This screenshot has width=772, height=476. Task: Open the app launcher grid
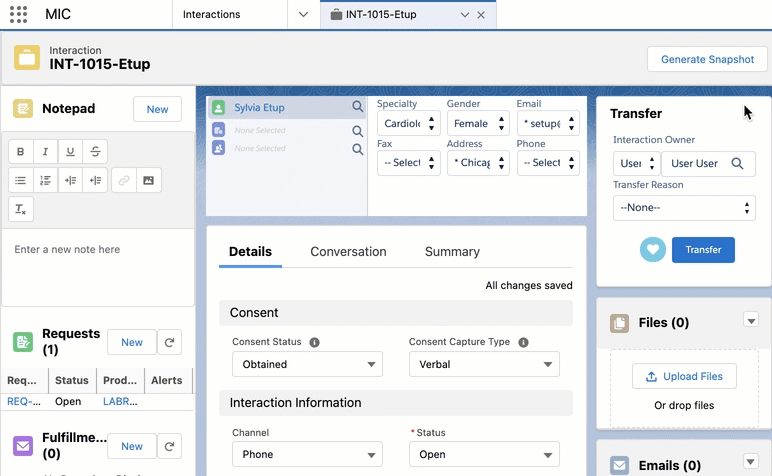click(x=18, y=15)
